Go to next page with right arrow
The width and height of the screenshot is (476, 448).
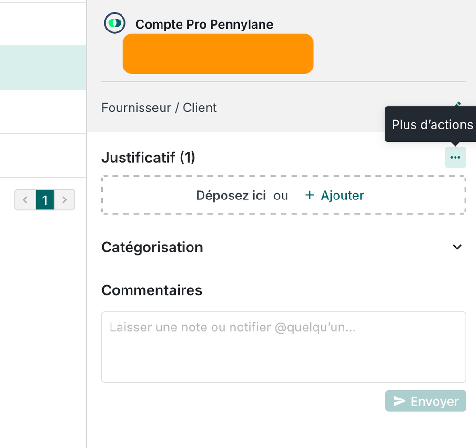[65, 200]
